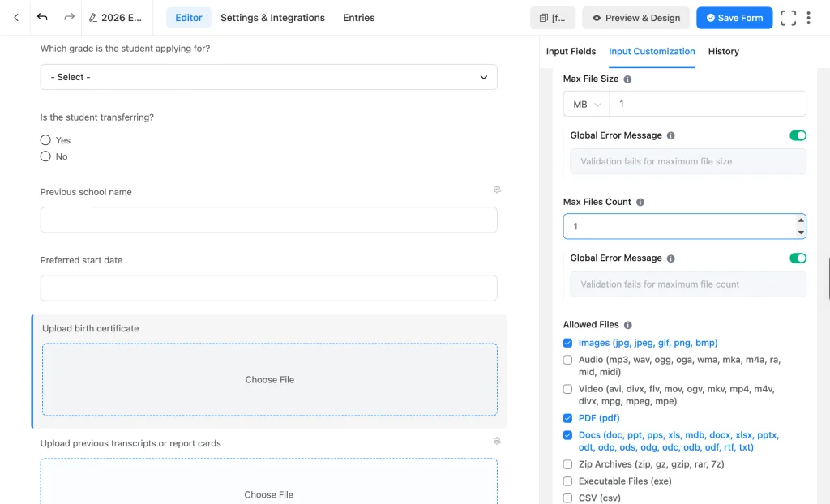830x504 pixels.
Task: Open the three-dot more options menu
Action: (808, 18)
